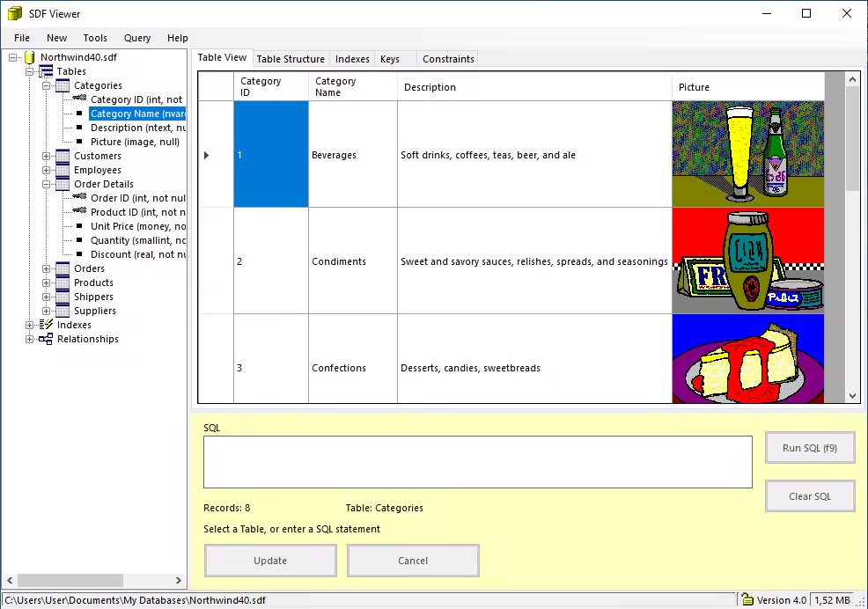Collapse the Order Details node
This screenshot has height=609, width=868.
pos(47,184)
